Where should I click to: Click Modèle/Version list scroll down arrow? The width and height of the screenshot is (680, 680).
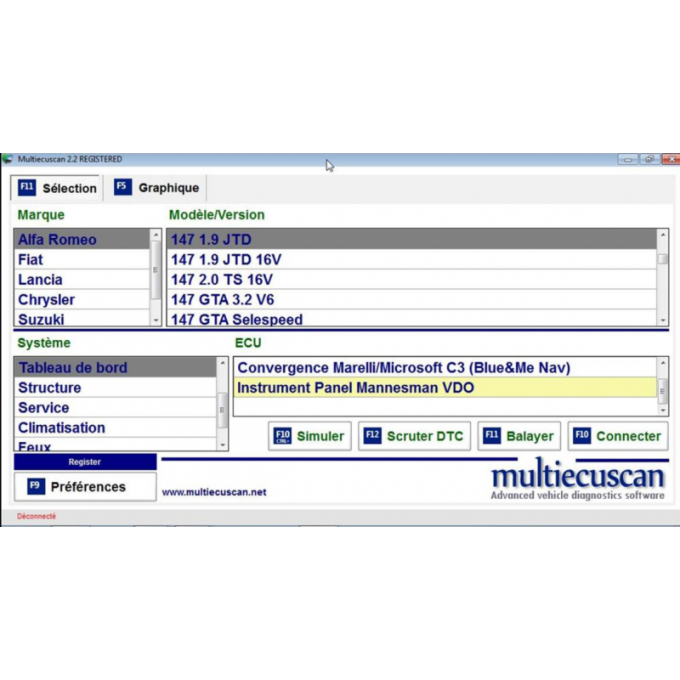point(663,320)
